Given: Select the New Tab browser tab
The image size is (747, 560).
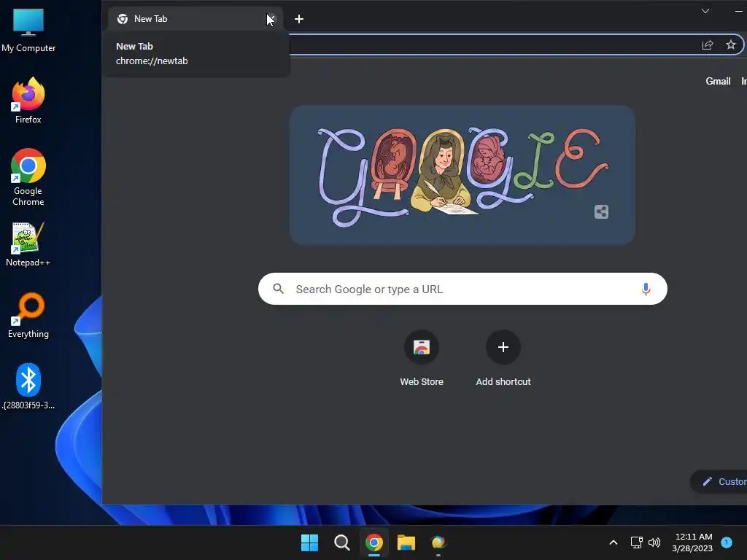Looking at the screenshot, I should click(196, 19).
